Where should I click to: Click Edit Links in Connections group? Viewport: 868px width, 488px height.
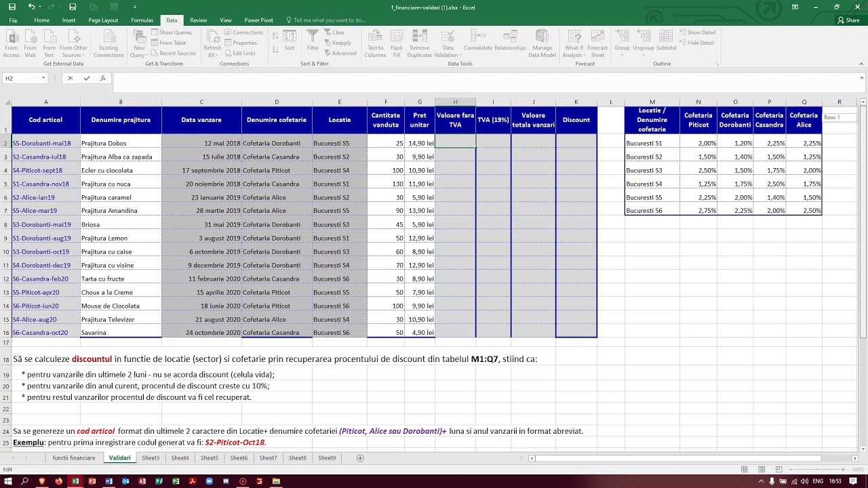pyautogui.click(x=240, y=53)
